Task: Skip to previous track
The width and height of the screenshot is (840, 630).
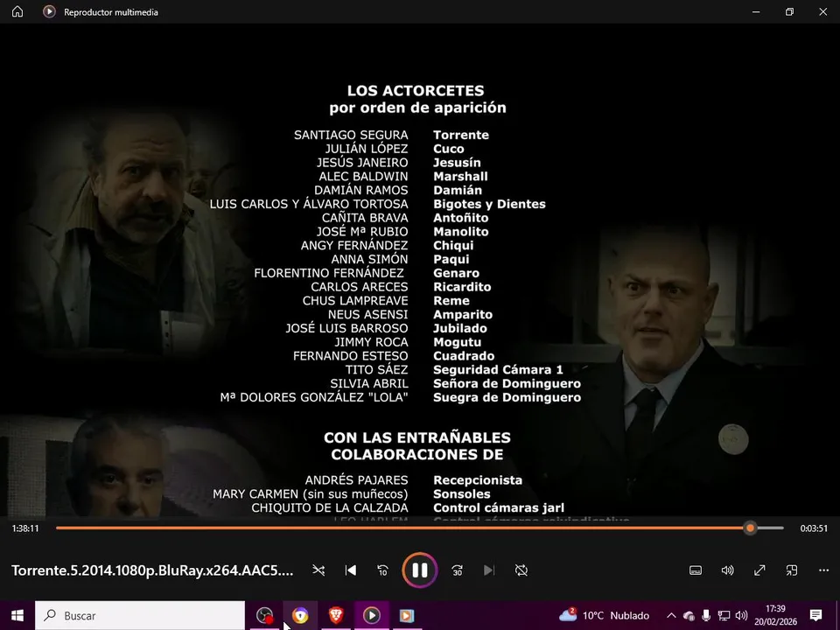Action: [x=350, y=570]
